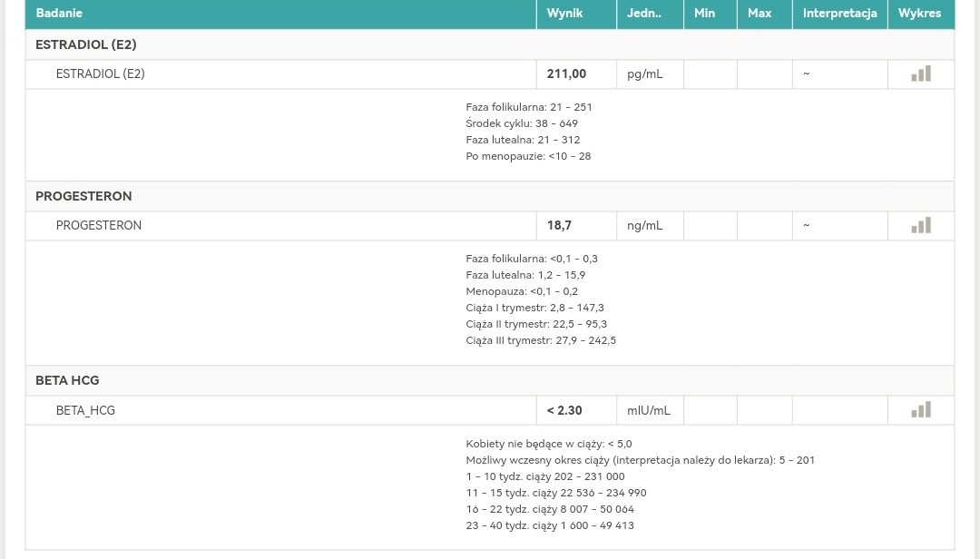
Task: Click the Estradiol result value 211,00
Action: (566, 74)
